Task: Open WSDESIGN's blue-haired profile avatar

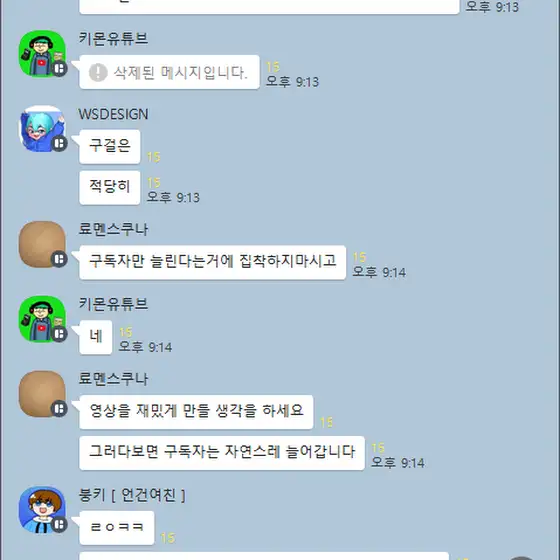Action: click(x=42, y=129)
